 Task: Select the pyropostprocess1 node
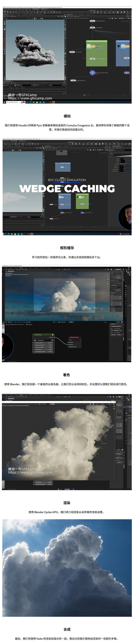[x=73, y=80]
